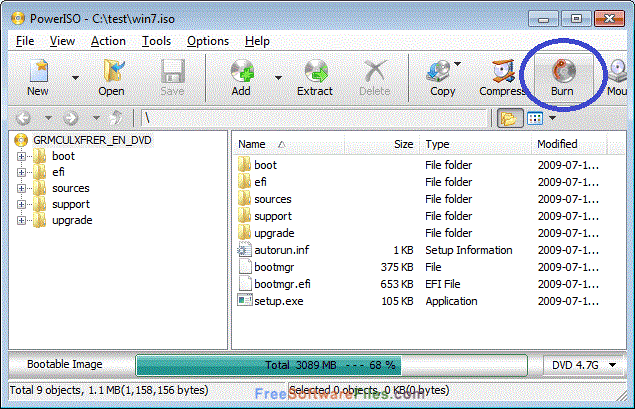Toggle the folders tree view button
Viewport: 635px width, 409px height.
click(509, 118)
